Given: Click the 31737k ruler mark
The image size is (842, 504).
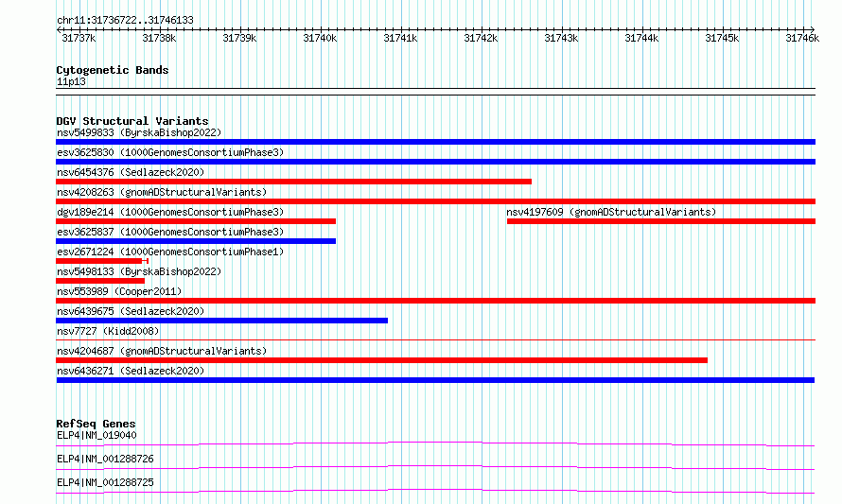Looking at the screenshot, I should 79,38.
